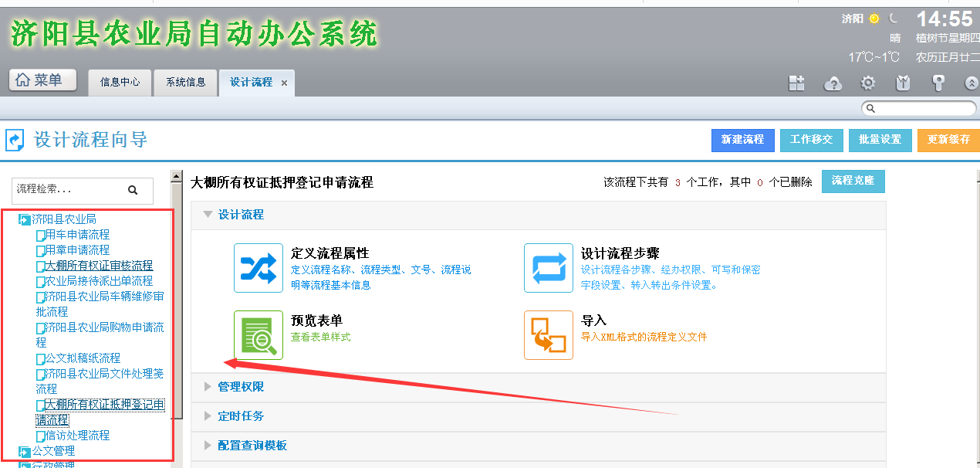980x468 pixels.
Task: Click the orange 更新缓存 button
Action: point(948,140)
